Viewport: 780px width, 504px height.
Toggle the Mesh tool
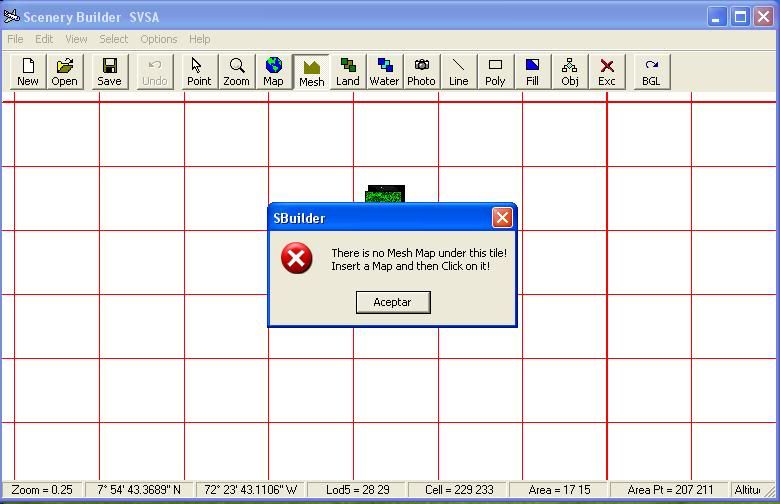[311, 72]
